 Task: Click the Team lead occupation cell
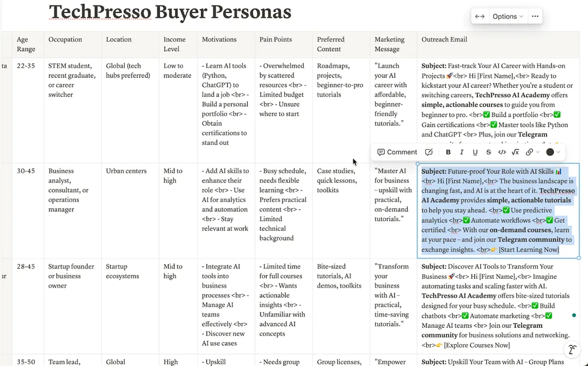tap(73, 361)
